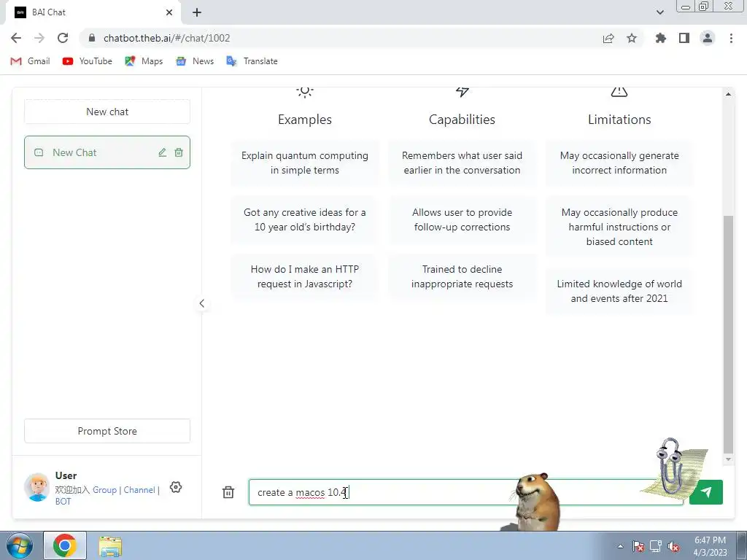Image resolution: width=747 pixels, height=560 pixels.
Task: Open the YouTube bookmark
Action: (x=88, y=61)
